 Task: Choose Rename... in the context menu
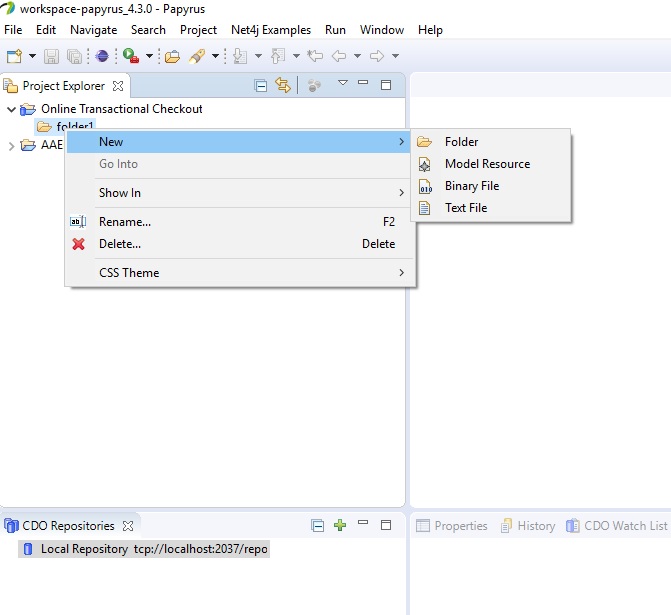[238, 222]
